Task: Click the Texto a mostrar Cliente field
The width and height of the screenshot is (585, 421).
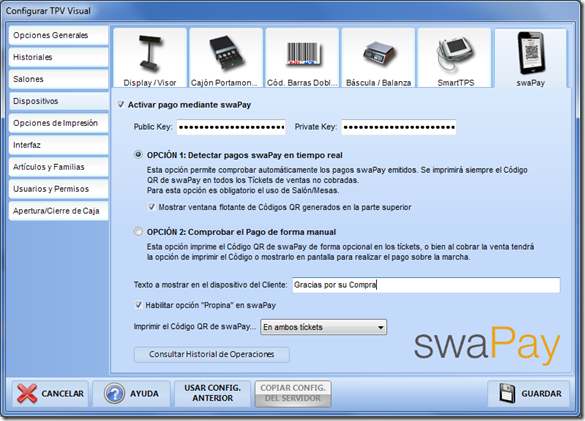Action: (x=426, y=285)
